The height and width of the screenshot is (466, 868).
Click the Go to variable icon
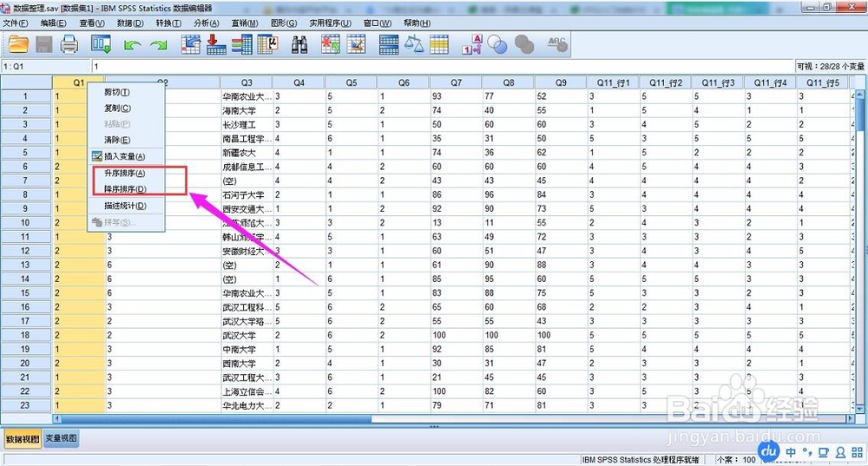(216, 44)
